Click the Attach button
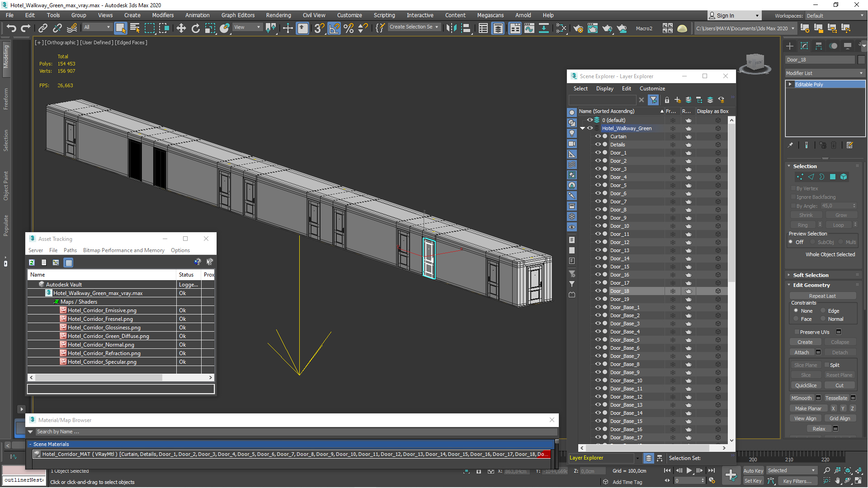868x488 pixels. click(802, 352)
